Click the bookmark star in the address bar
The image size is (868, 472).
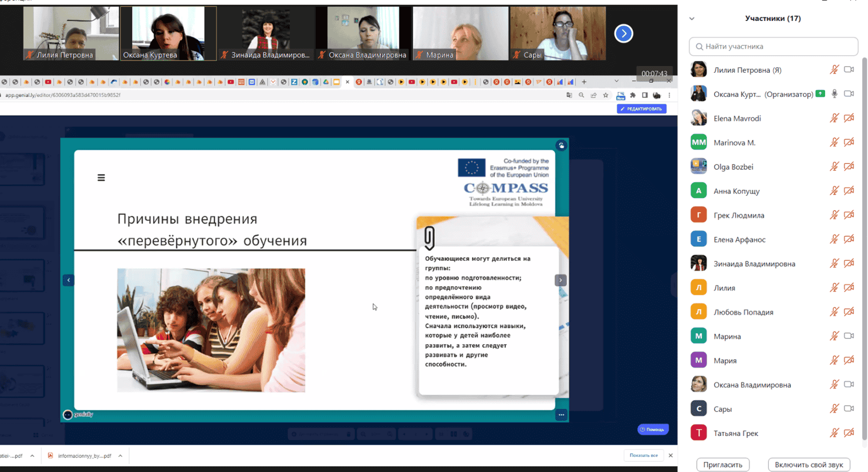tap(606, 95)
